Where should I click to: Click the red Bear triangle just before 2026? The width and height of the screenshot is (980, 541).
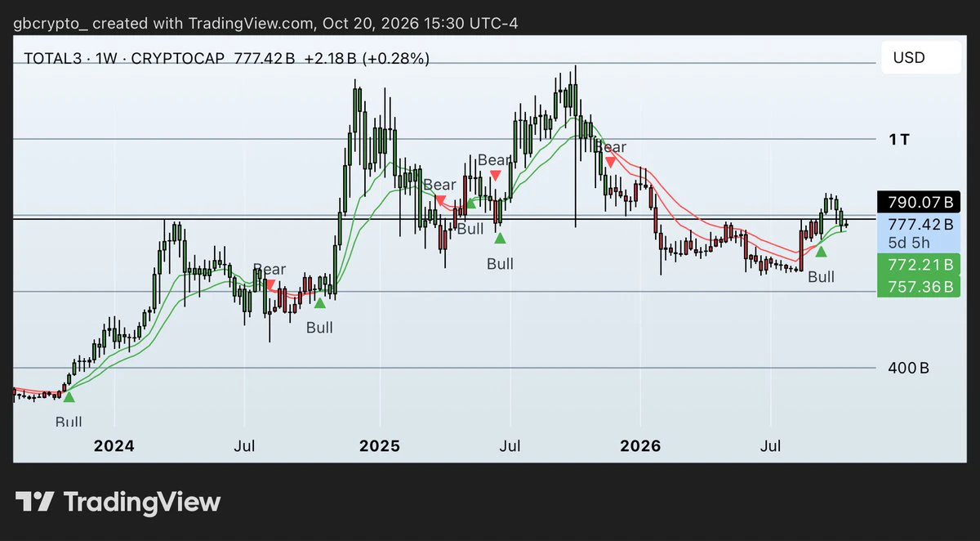tap(610, 163)
